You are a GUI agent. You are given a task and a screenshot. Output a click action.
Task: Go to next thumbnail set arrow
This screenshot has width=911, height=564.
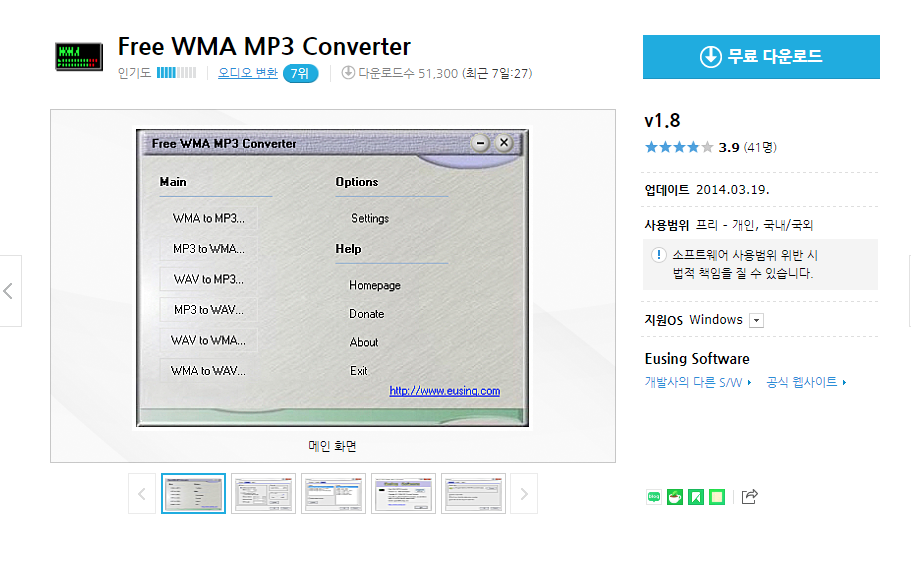coord(524,494)
